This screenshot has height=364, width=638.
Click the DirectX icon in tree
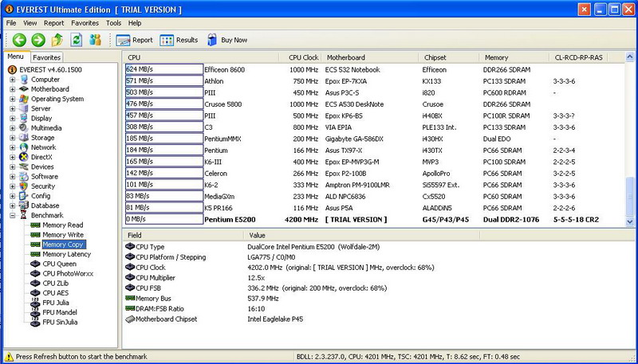point(24,157)
